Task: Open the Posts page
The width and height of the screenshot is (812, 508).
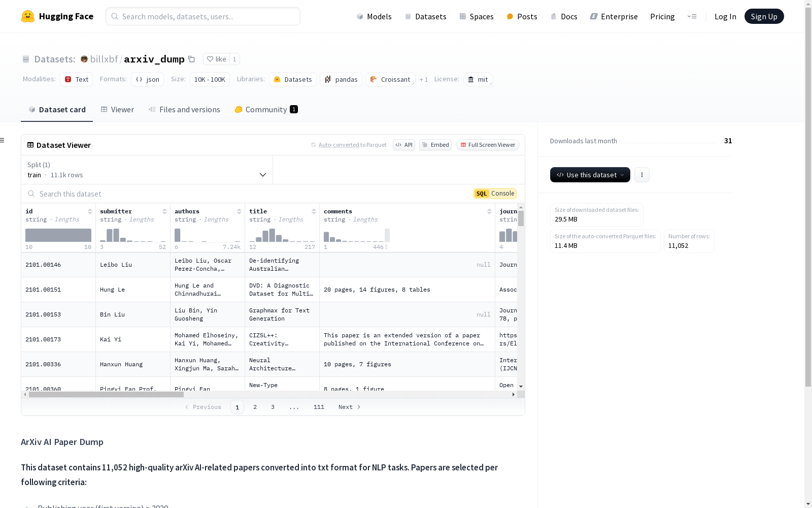Action: [x=522, y=16]
